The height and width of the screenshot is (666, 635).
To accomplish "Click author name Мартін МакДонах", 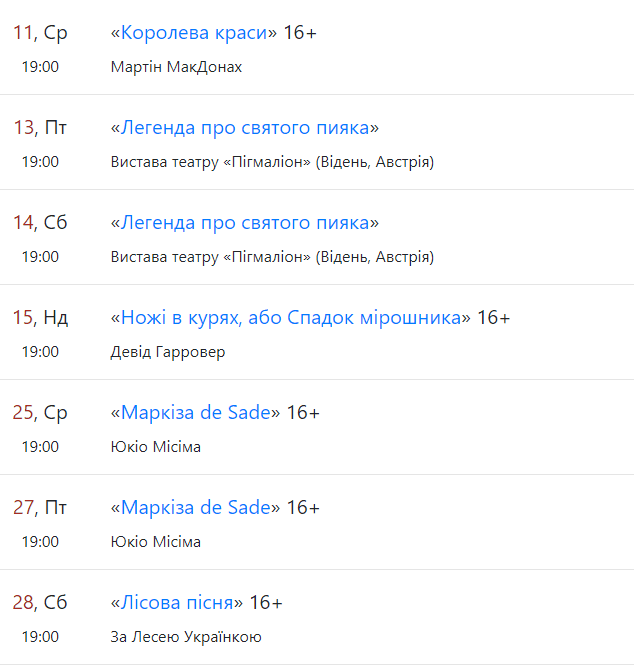I will [x=176, y=67].
